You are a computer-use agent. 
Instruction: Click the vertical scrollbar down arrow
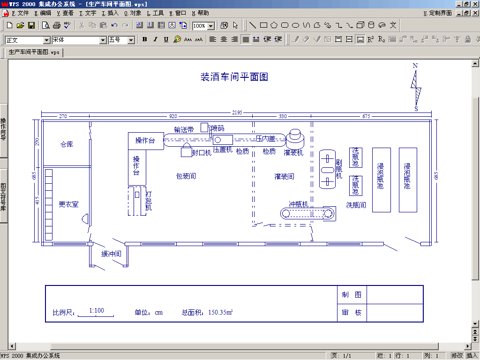pos(476,324)
